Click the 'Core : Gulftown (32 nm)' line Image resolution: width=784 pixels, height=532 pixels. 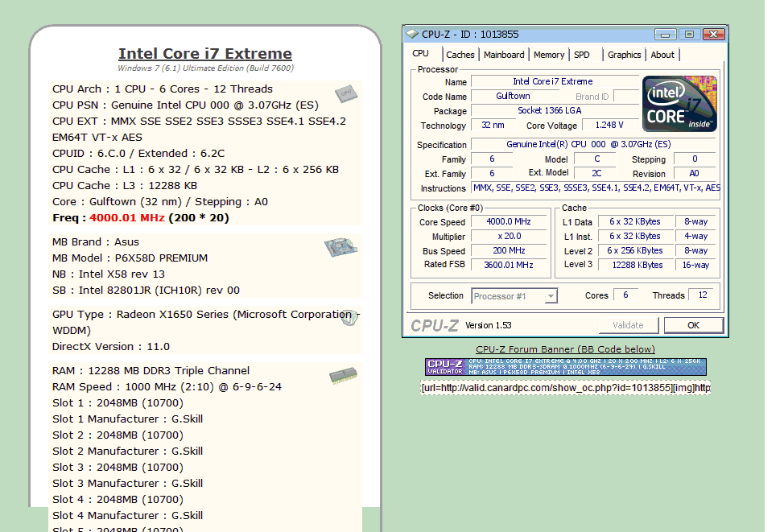(160, 201)
